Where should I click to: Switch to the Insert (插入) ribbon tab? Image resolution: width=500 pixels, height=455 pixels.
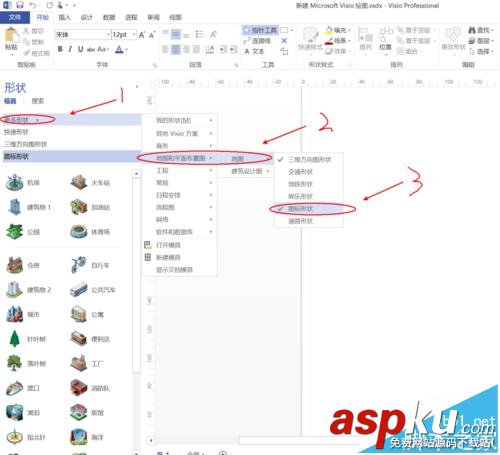tap(64, 17)
